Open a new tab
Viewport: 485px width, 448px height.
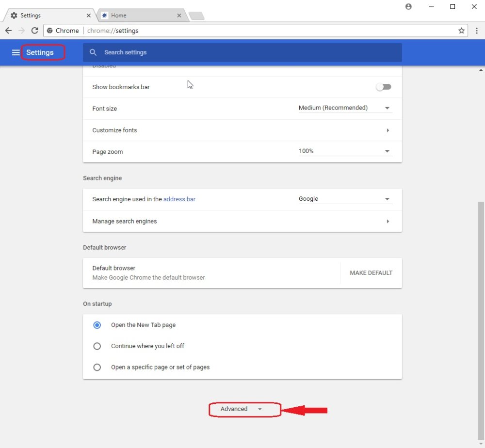196,16
